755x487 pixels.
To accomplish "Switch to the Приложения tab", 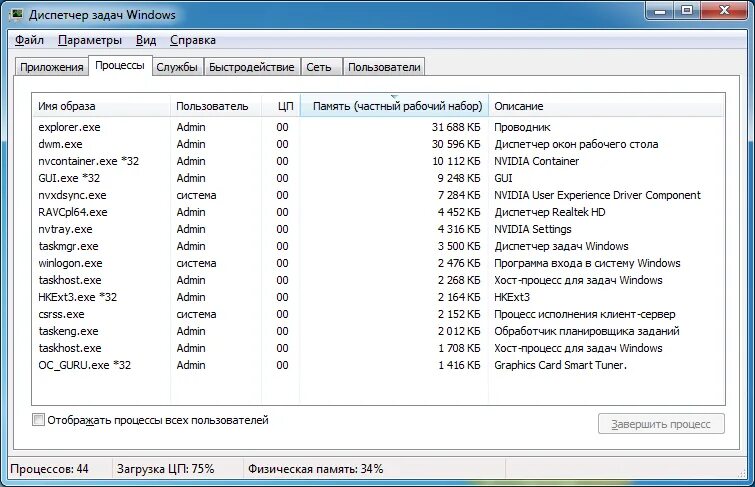I will click(x=52, y=67).
